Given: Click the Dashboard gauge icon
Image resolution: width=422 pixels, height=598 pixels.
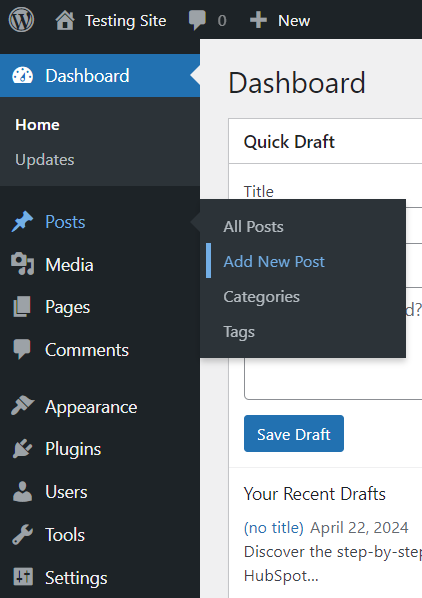Looking at the screenshot, I should pyautogui.click(x=22, y=76).
